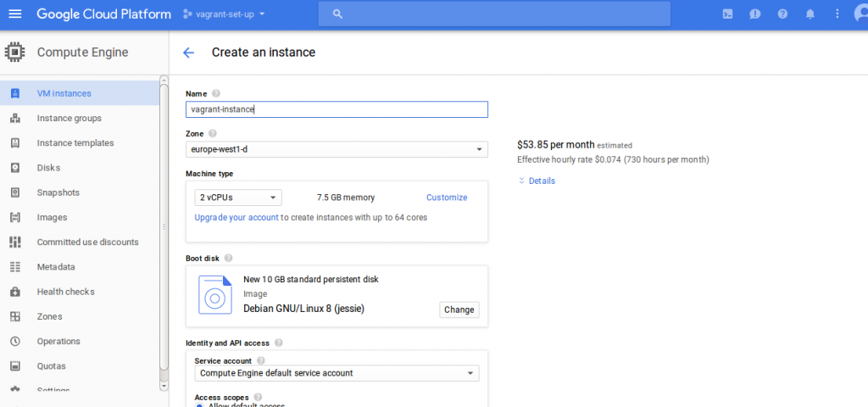Open the 2 vCPUs machine type dropdown
The image size is (868, 407).
pyautogui.click(x=238, y=198)
